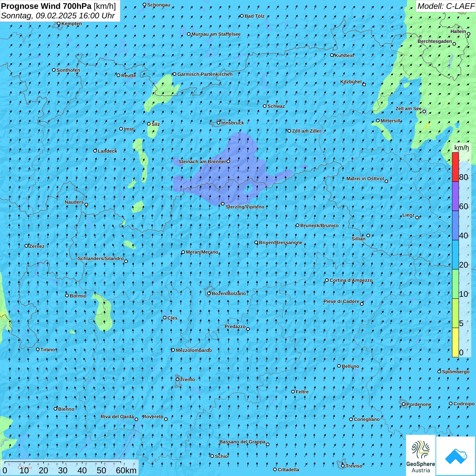Select the Bad Tölz label
This screenshot has height=476, width=476.
(255, 16)
